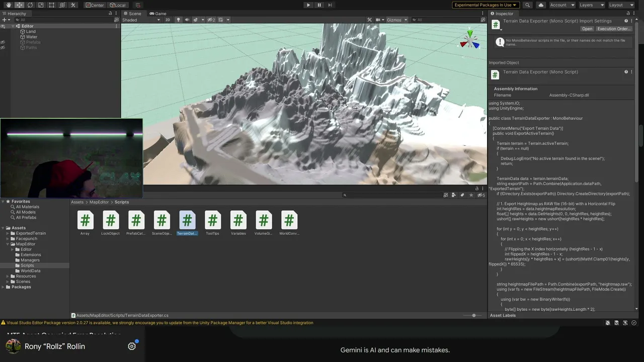Collapse the MapEditor folder

pos(8,244)
